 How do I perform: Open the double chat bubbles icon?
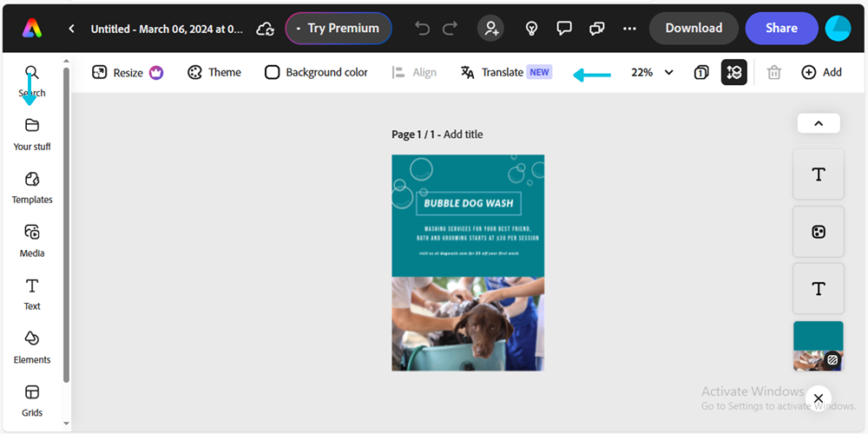597,29
